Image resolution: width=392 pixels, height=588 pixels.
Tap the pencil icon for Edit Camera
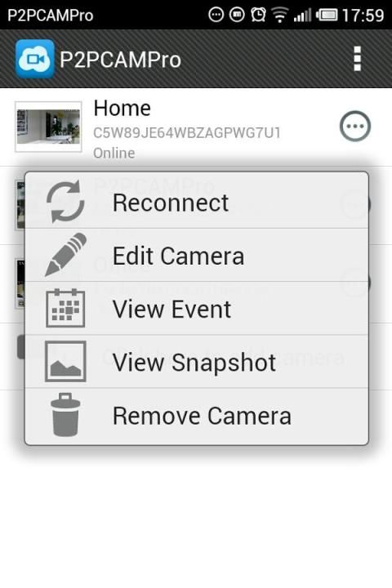click(x=66, y=255)
